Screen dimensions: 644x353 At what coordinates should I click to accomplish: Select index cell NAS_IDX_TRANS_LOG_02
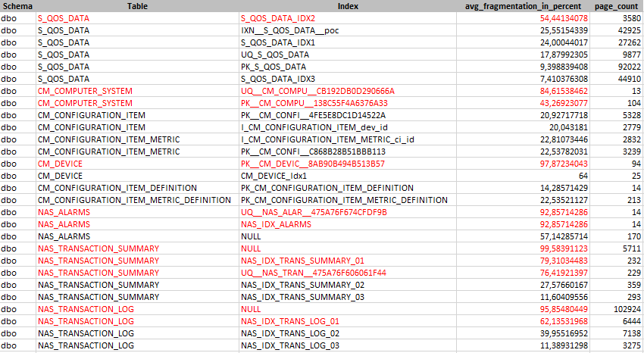click(x=348, y=333)
